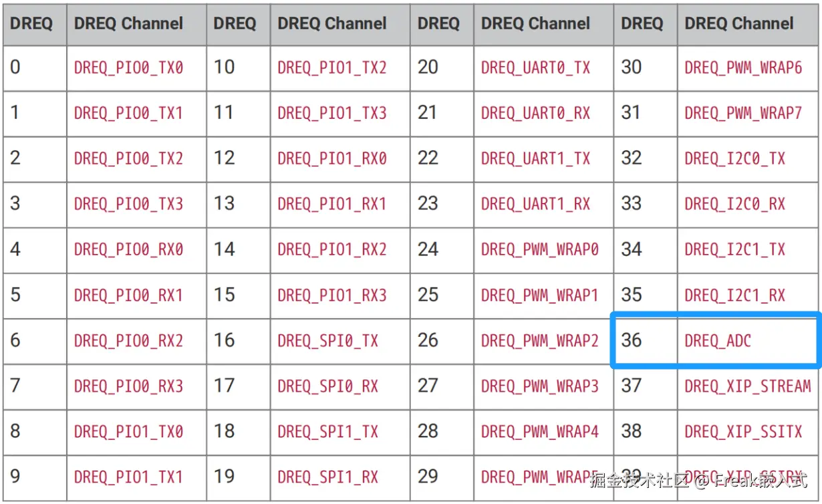Click the DREQ_PWM_WRAP0 entry
Screen dimensions: 822x504
[540, 250]
